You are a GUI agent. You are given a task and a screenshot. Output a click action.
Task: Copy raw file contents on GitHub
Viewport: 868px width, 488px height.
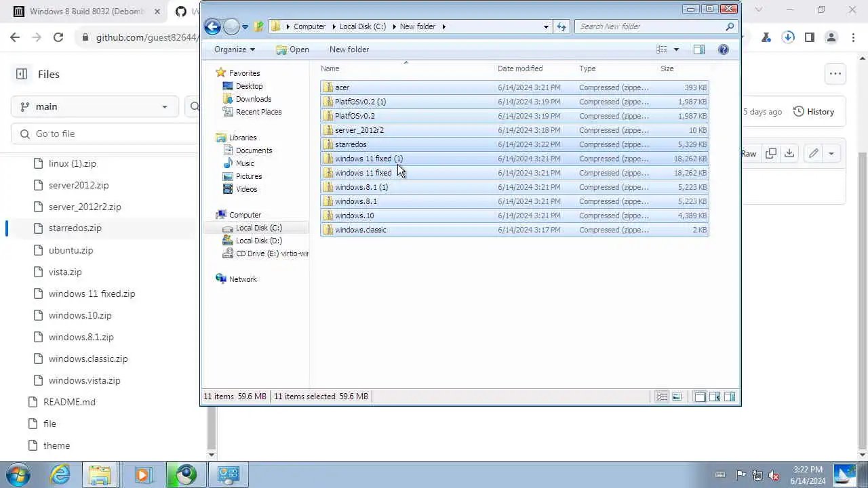(x=771, y=154)
